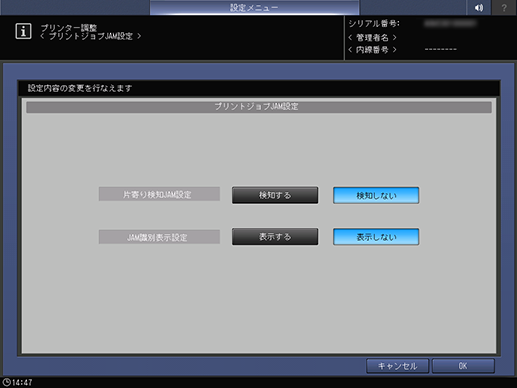Click the プリンター調整 breadcrumb title
This screenshot has height=388, width=517.
(x=69, y=28)
